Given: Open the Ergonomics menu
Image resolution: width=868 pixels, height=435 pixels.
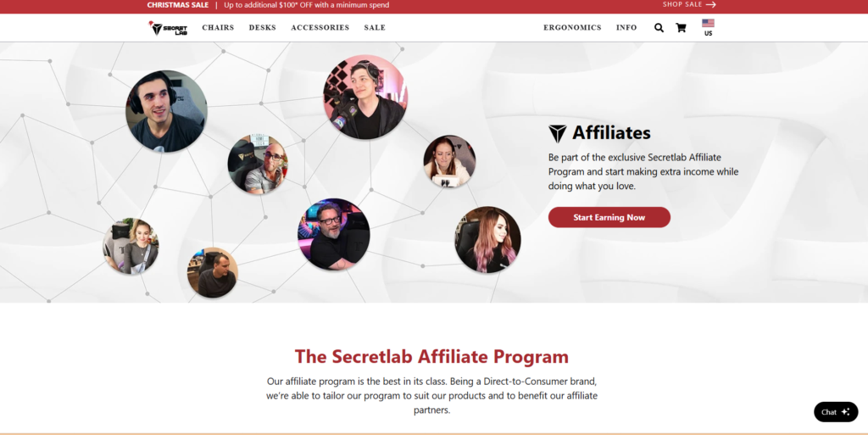Looking at the screenshot, I should pyautogui.click(x=572, y=28).
